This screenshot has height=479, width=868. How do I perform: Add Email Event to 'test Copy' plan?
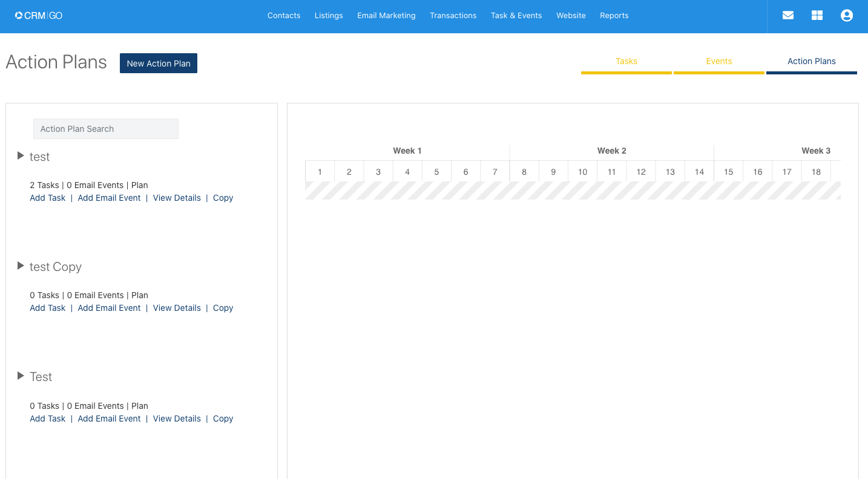click(109, 308)
